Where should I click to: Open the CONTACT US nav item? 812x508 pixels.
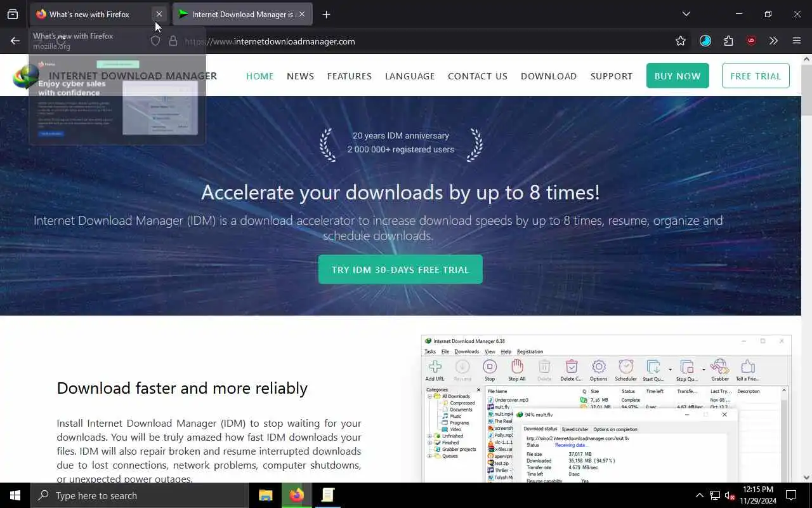478,76
